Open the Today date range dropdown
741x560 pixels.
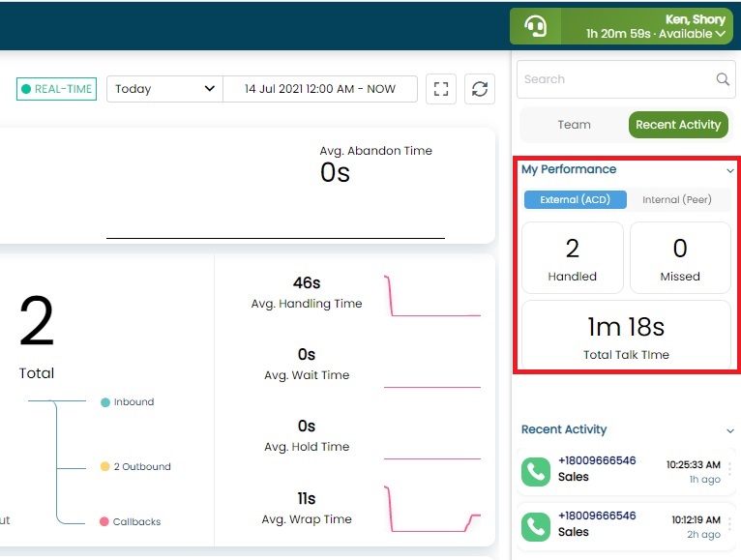click(164, 89)
